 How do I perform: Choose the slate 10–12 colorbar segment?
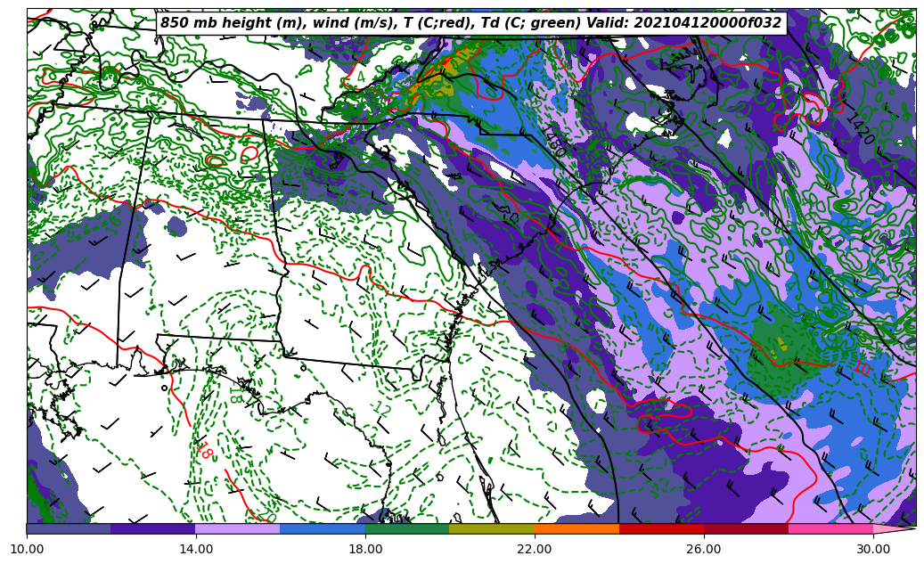click(69, 528)
